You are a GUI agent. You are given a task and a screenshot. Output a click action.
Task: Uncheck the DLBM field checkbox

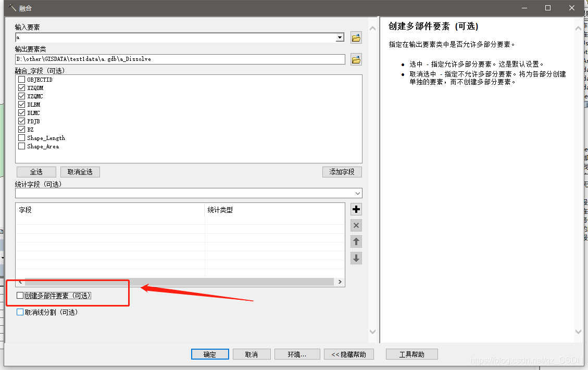[22, 104]
